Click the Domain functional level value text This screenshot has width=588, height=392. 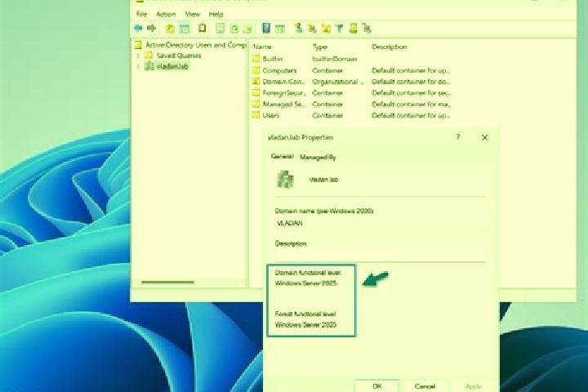point(305,283)
